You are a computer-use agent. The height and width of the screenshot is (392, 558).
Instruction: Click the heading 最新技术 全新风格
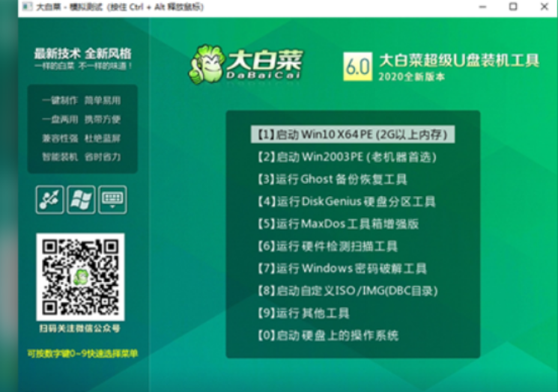coord(83,54)
